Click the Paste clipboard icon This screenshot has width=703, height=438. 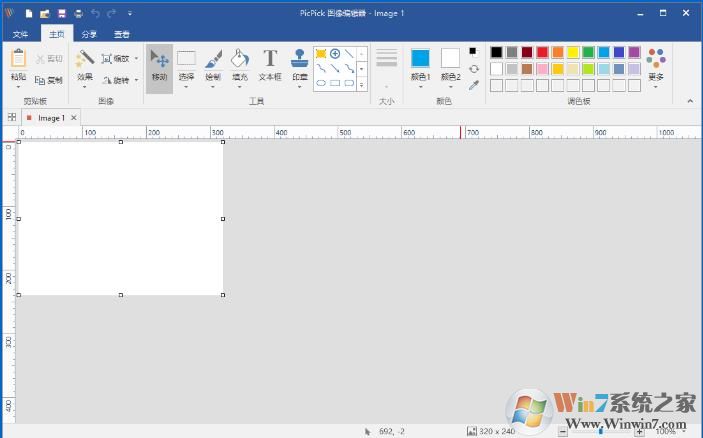(18, 65)
